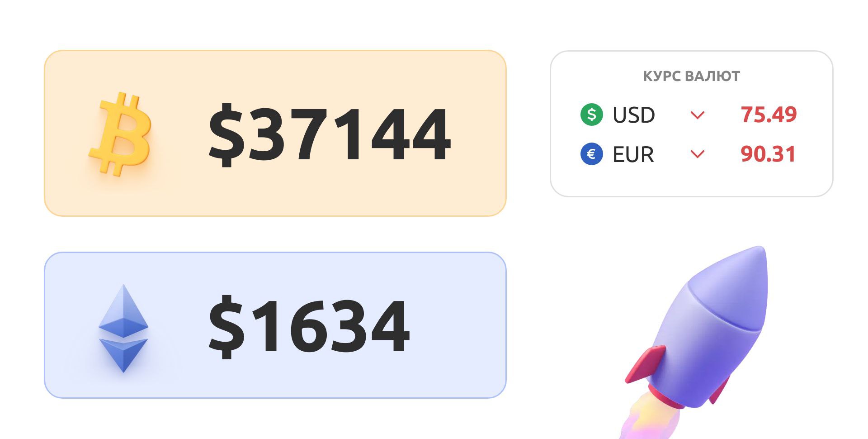
Task: Click the КУРС ВАЛЮТ heading
Action: point(691,76)
